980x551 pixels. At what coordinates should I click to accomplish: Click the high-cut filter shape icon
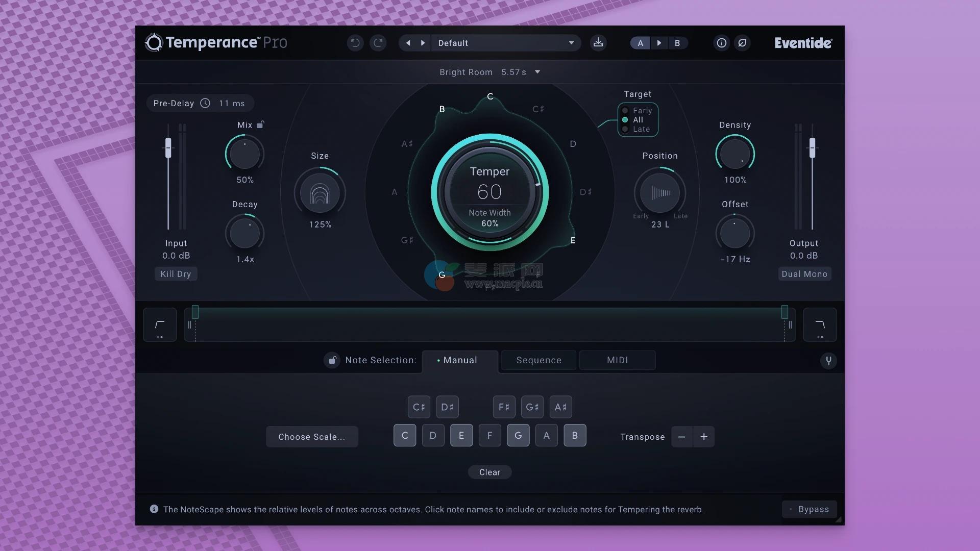point(820,324)
